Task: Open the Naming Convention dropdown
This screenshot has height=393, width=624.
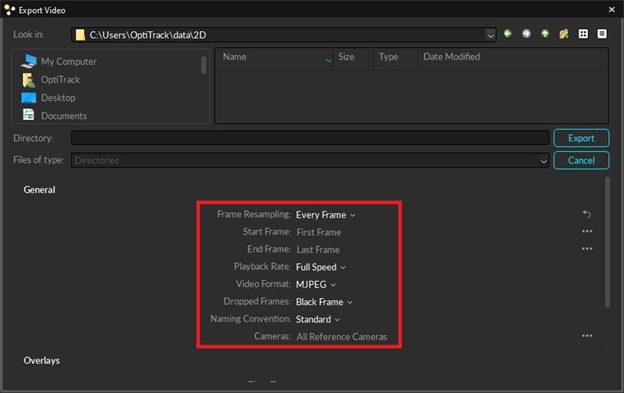Action: [x=318, y=319]
